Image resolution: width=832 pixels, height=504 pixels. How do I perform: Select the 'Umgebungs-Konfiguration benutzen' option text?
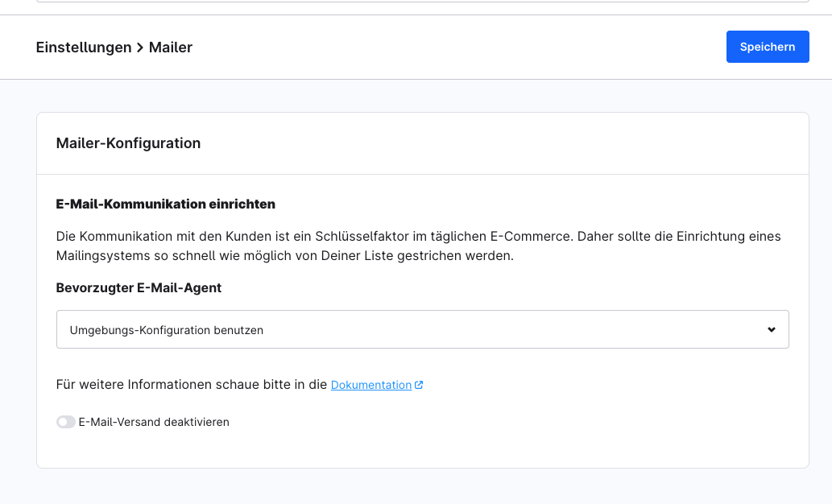click(167, 330)
